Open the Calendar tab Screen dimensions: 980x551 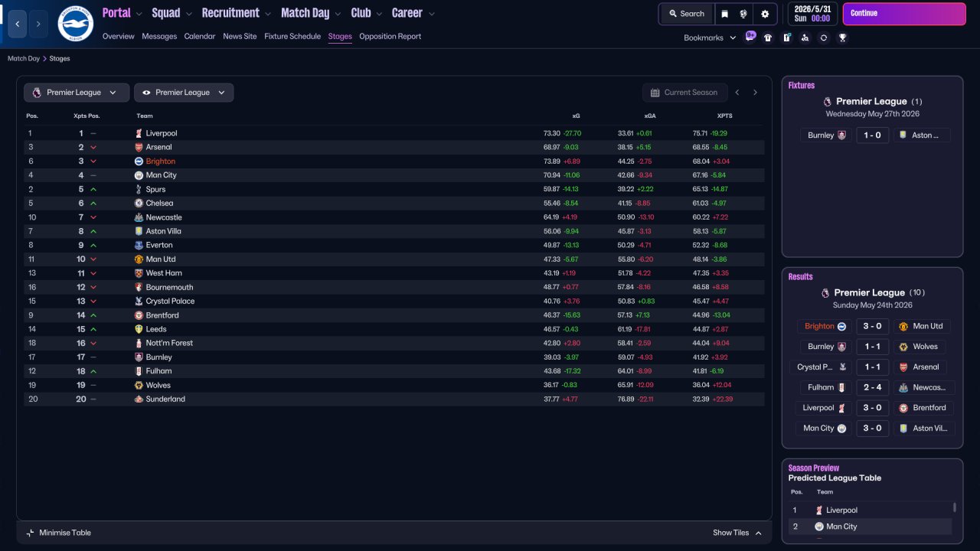point(200,36)
